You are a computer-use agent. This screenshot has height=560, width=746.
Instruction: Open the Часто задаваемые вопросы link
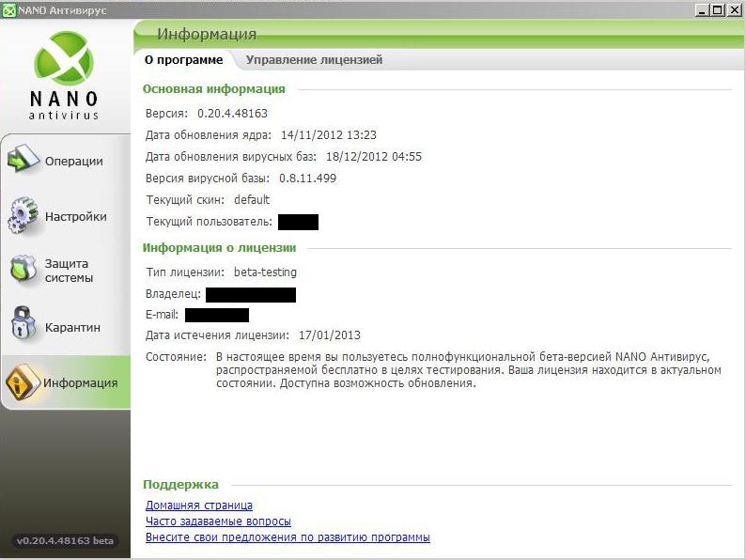tap(218, 521)
